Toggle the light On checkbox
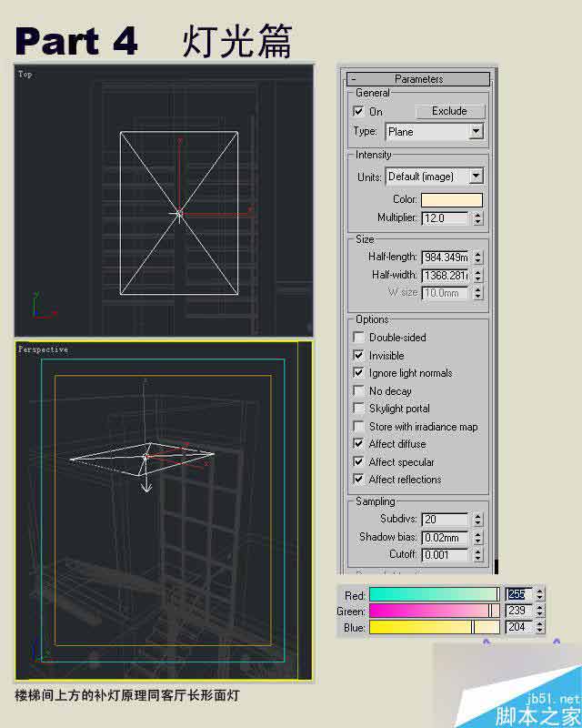This screenshot has height=728, width=582. 358,111
